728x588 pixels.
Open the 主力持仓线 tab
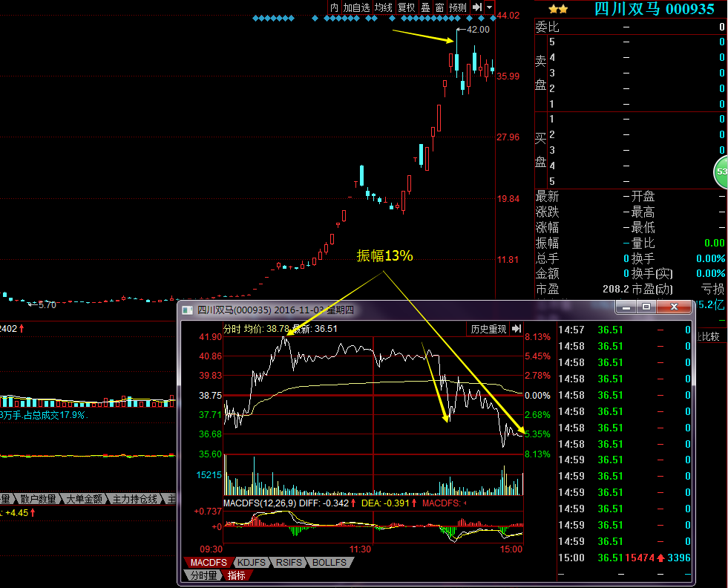[135, 499]
